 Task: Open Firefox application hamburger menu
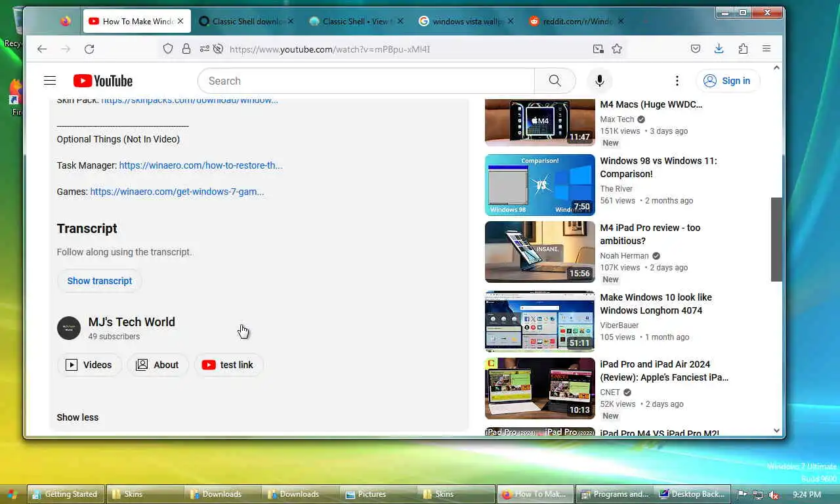point(766,49)
